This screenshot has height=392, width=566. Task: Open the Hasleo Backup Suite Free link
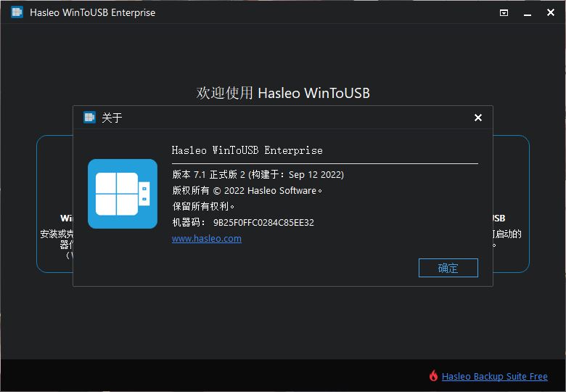(x=495, y=376)
